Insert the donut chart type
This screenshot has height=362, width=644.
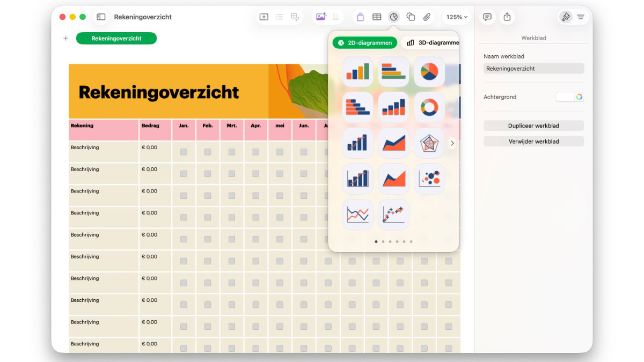click(x=429, y=107)
